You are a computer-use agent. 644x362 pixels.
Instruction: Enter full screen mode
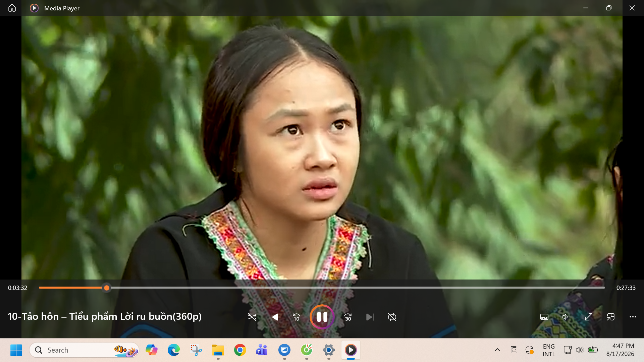pos(589,317)
